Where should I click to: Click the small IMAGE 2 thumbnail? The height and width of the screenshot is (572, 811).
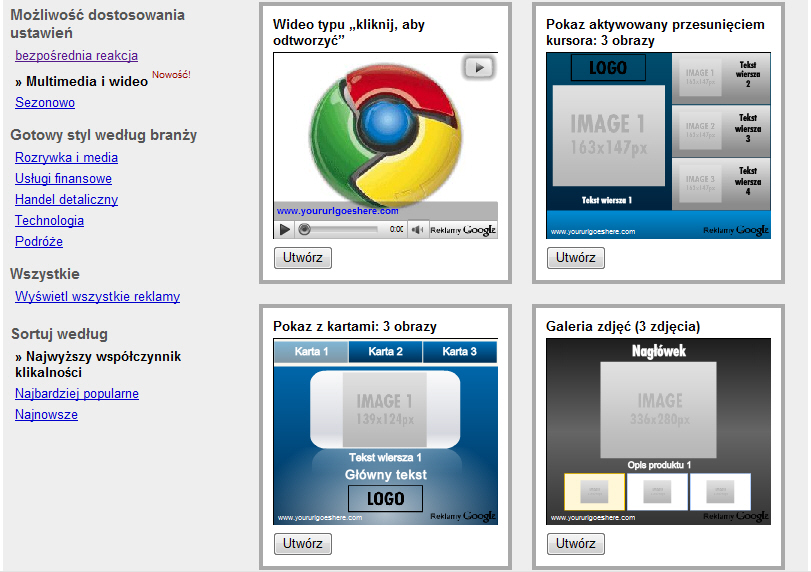(700, 130)
